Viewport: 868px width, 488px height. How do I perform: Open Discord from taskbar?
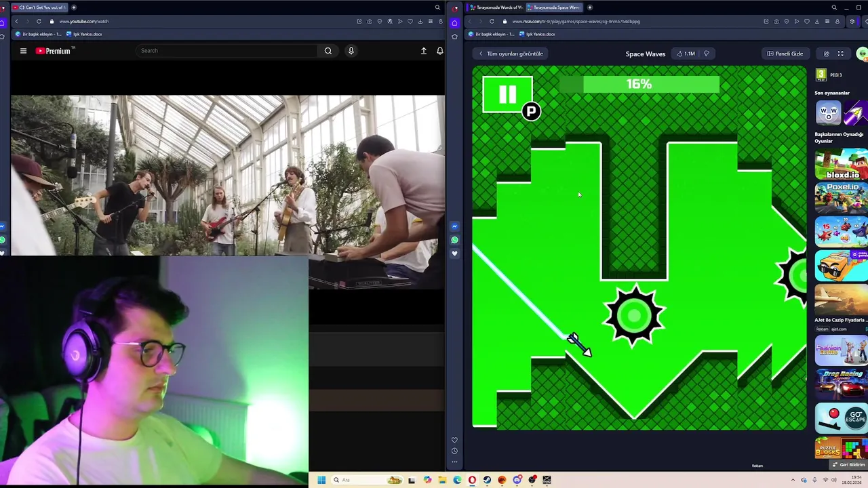pos(517,480)
